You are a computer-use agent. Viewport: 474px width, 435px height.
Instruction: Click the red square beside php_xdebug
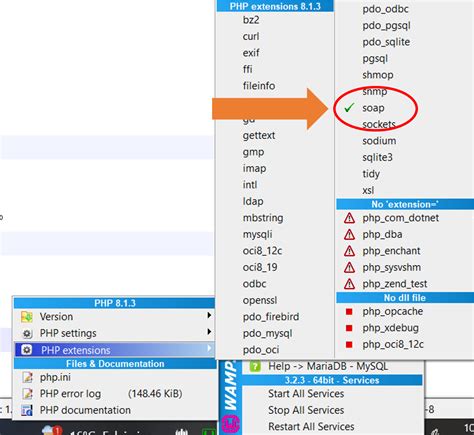[349, 328]
